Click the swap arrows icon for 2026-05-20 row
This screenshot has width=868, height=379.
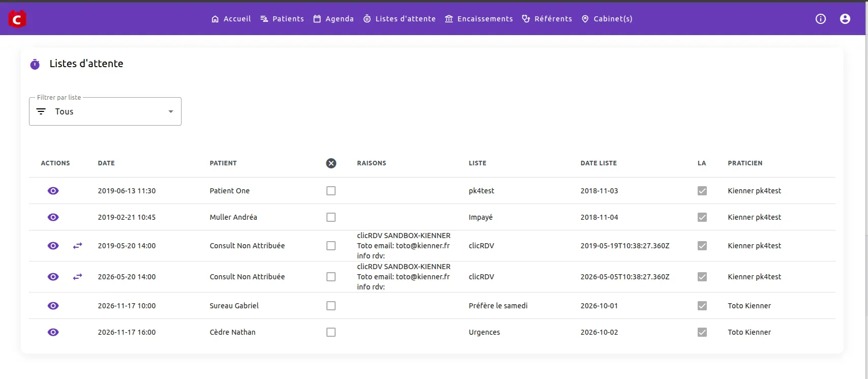point(77,277)
